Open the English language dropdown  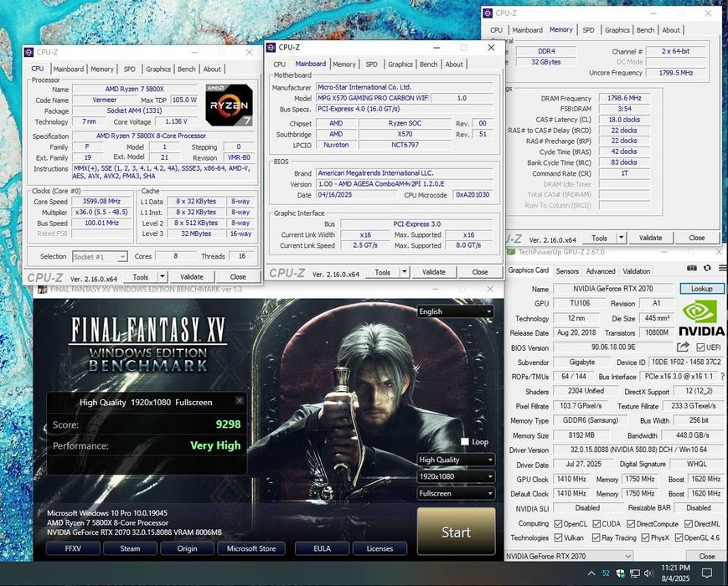456,311
